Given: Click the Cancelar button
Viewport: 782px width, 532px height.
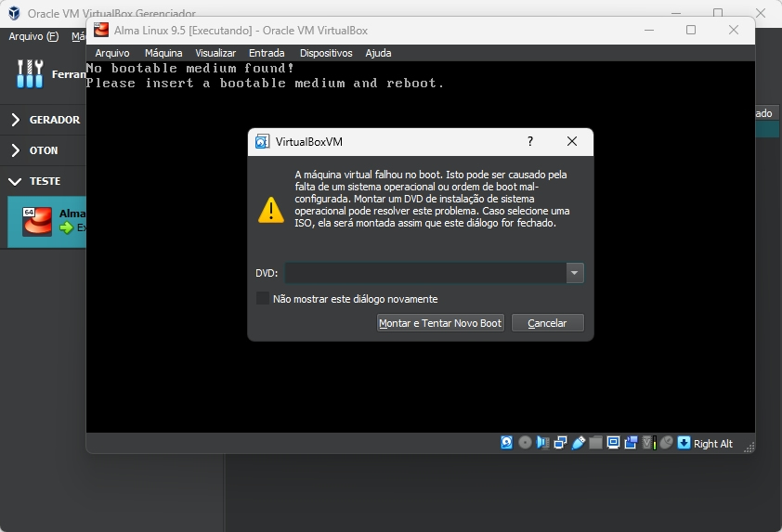Looking at the screenshot, I should point(548,323).
